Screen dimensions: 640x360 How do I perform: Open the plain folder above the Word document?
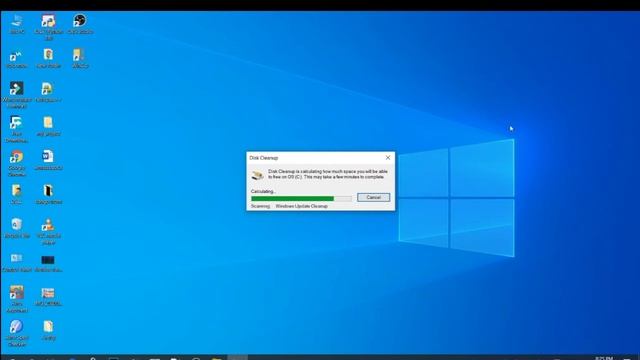(48, 126)
